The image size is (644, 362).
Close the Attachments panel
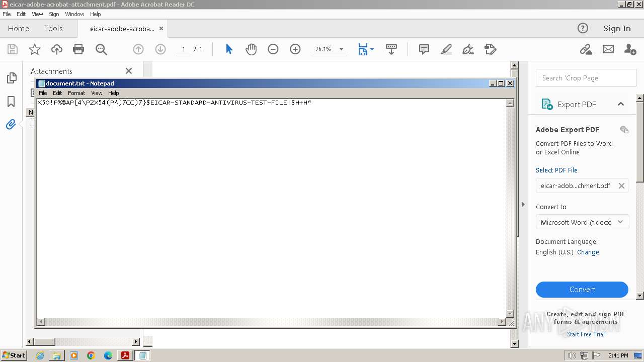pos(129,71)
